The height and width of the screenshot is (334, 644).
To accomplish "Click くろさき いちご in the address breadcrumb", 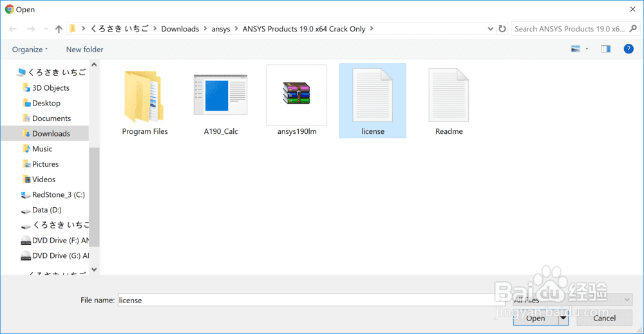I will (120, 29).
